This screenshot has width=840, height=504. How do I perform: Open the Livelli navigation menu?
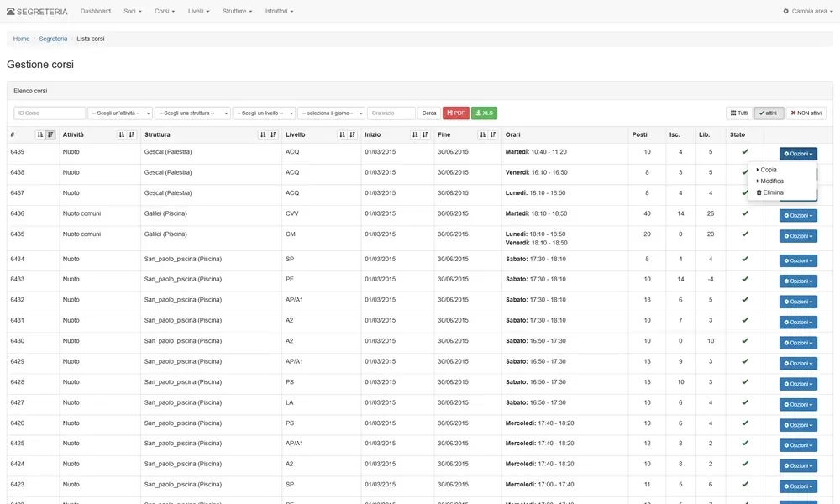199,11
